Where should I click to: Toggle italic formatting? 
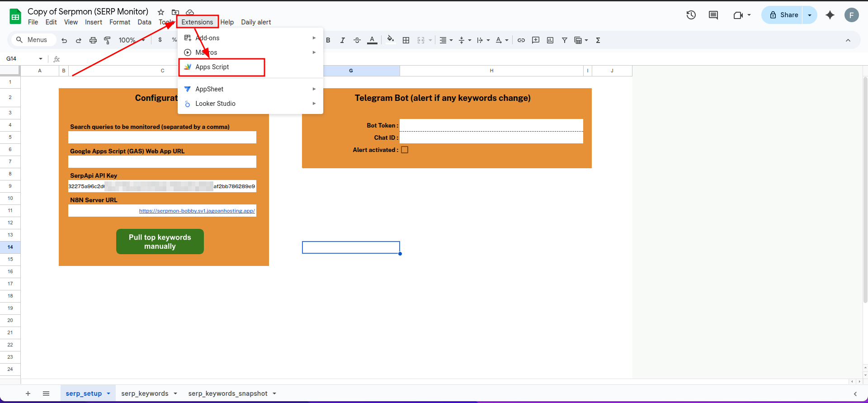click(x=343, y=40)
